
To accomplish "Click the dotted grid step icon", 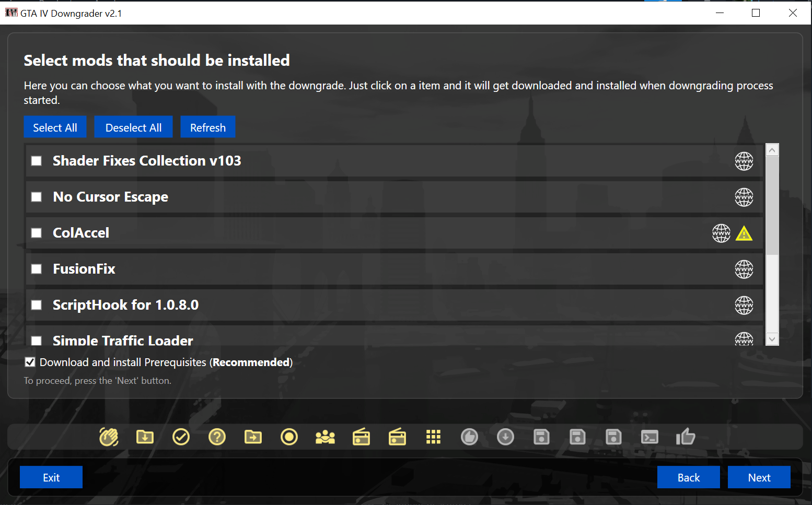I will (433, 437).
